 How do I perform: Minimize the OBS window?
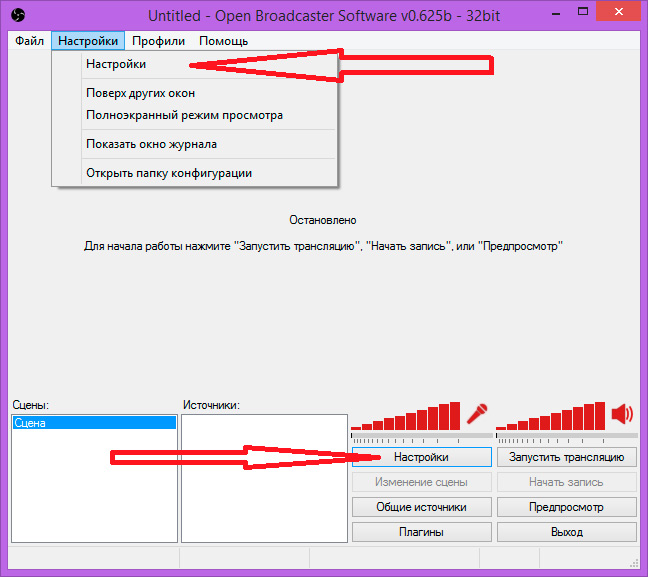click(557, 13)
